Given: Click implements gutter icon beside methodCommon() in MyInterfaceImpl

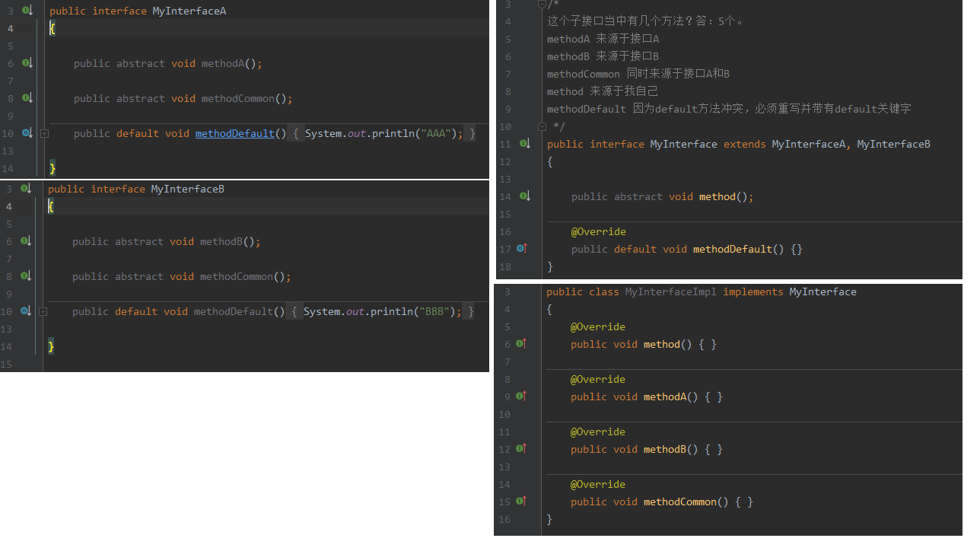Looking at the screenshot, I should click(521, 501).
